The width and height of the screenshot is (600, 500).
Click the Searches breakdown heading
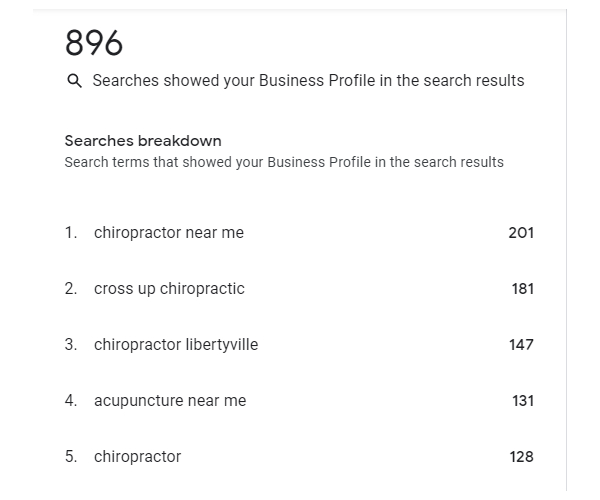pos(143,141)
